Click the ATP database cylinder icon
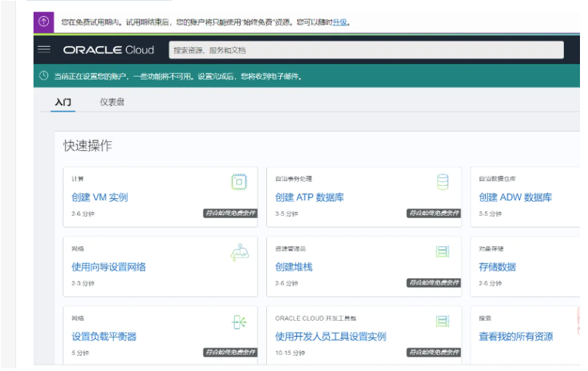Viewport: 588px width, 371px height. [442, 182]
